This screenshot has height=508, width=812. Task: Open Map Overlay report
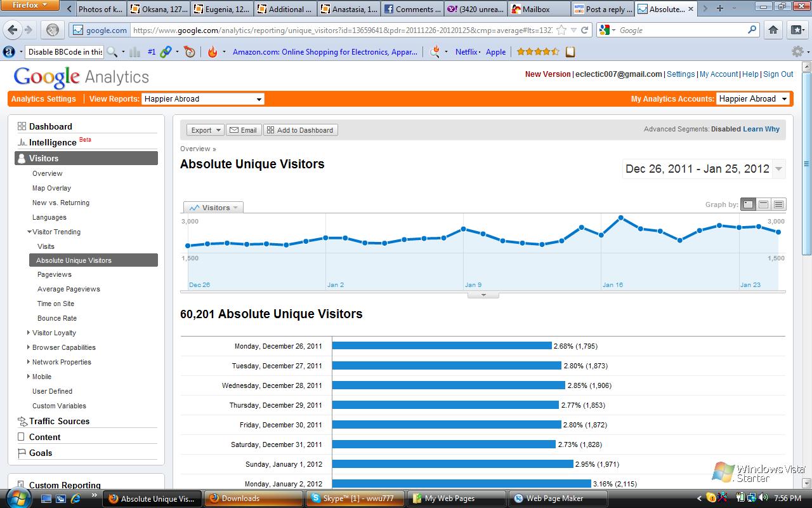(x=51, y=188)
